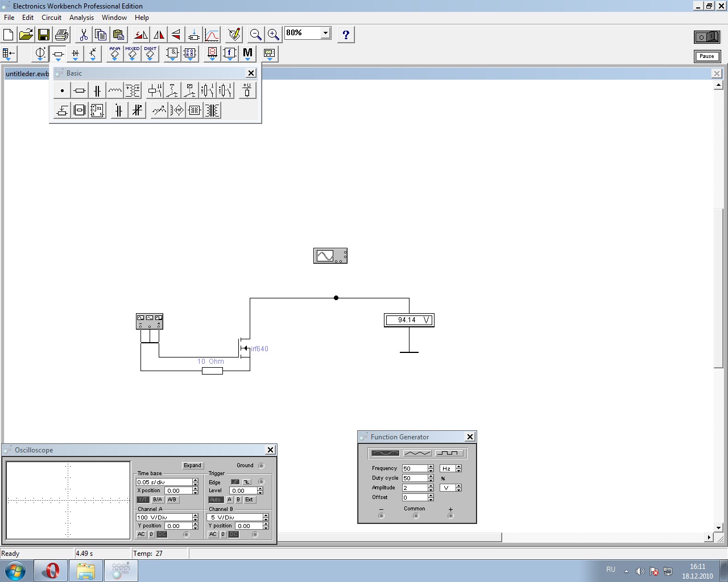Select the polarized capacitor in the Basic palette
728x582 pixels.
(119, 110)
